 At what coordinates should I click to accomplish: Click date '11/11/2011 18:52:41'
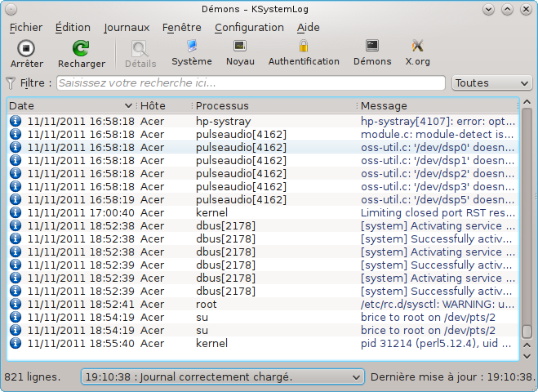click(x=81, y=304)
